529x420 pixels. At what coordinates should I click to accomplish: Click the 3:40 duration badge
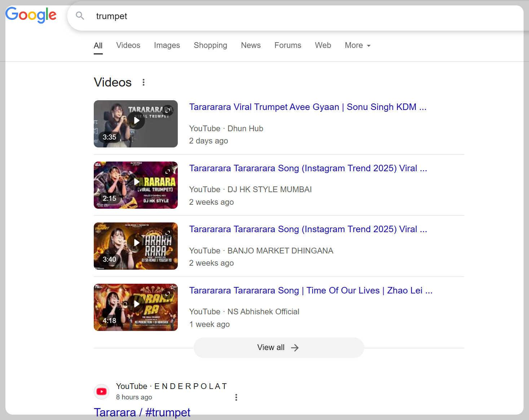(x=109, y=259)
